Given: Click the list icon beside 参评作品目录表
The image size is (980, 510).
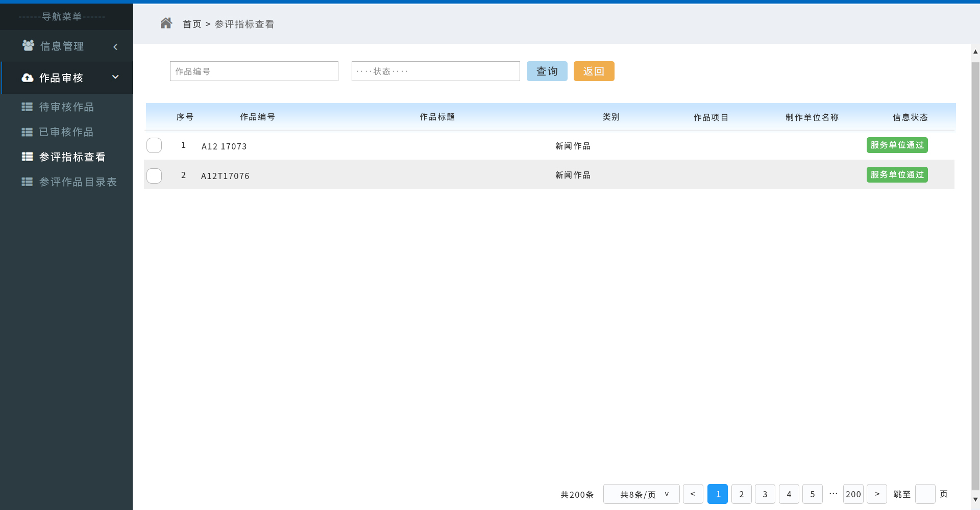Looking at the screenshot, I should click(x=27, y=182).
